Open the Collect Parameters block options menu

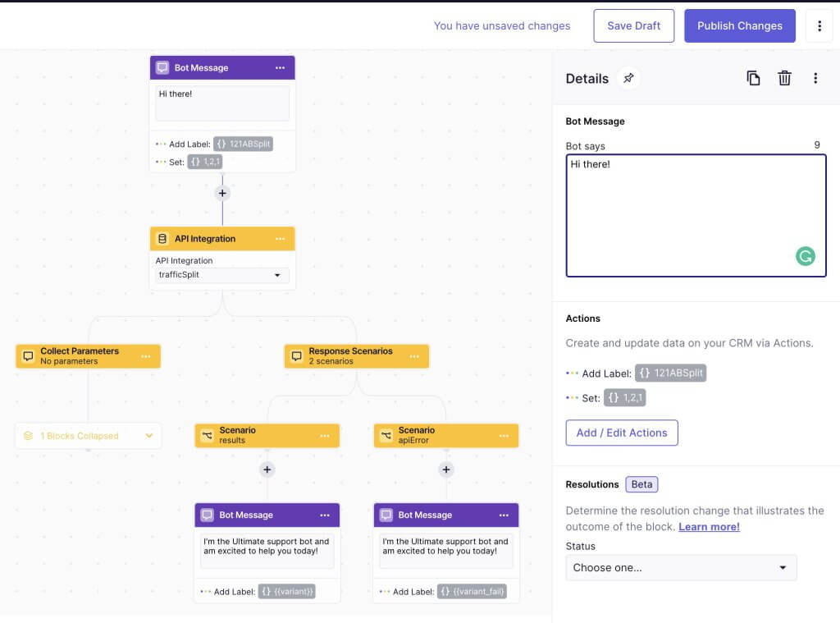point(146,356)
